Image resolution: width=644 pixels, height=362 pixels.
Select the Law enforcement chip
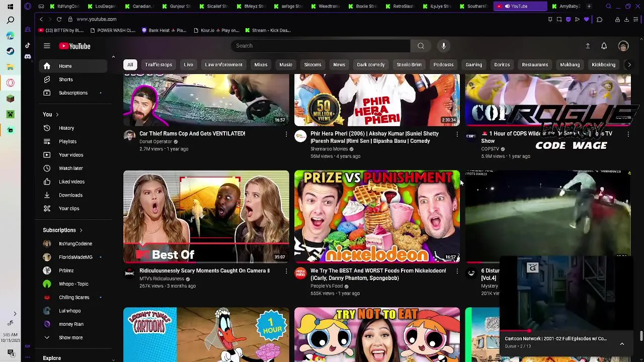pyautogui.click(x=223, y=64)
